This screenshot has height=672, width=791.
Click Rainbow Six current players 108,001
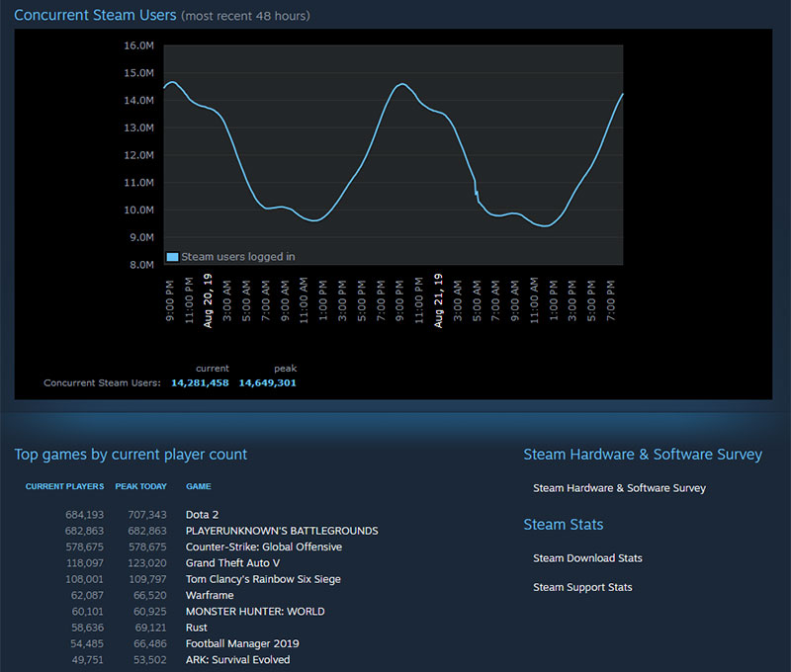84,579
